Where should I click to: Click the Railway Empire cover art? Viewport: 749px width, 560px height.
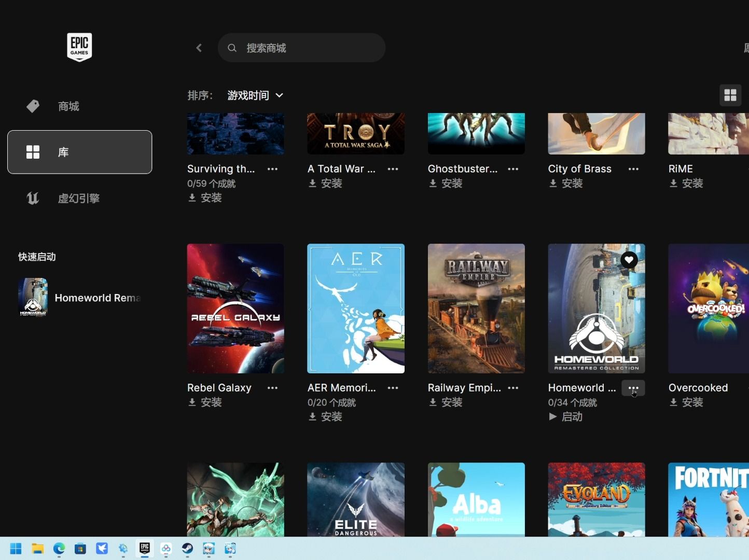point(476,309)
